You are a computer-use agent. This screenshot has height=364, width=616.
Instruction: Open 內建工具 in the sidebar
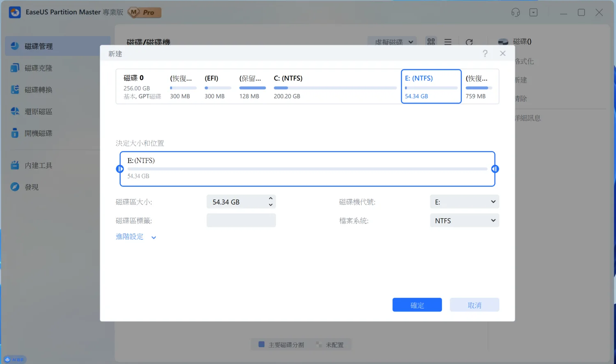click(x=38, y=165)
